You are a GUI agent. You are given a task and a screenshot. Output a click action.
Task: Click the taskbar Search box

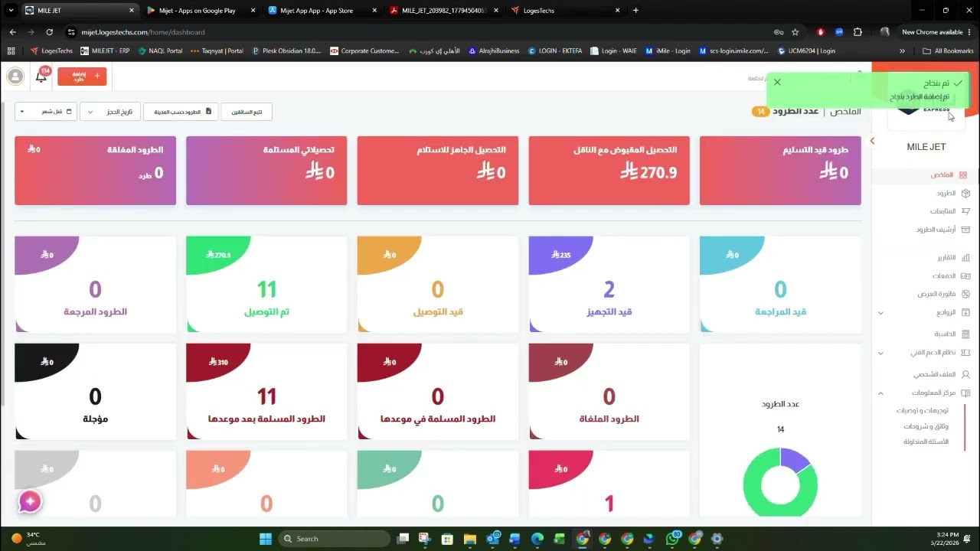coord(334,539)
